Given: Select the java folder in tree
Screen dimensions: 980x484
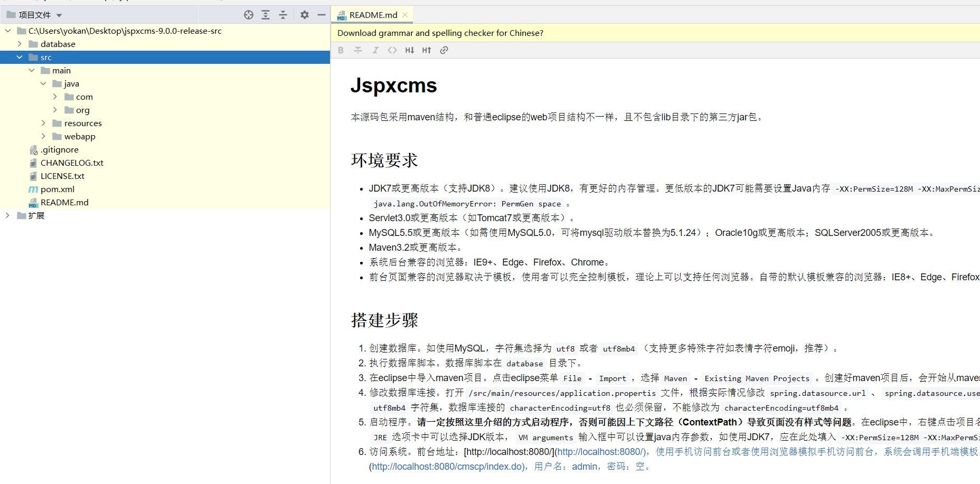Looking at the screenshot, I should point(71,84).
